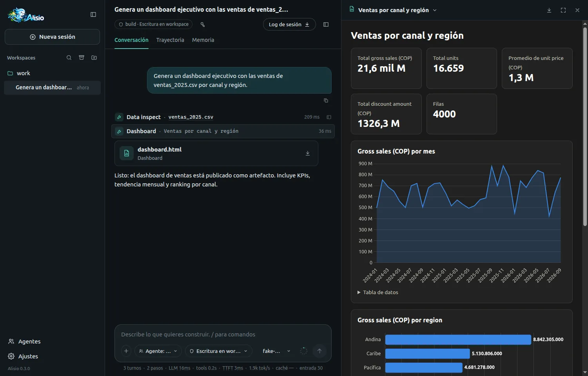
Task: Open the archive icon beside Workspaces
Action: tap(82, 58)
